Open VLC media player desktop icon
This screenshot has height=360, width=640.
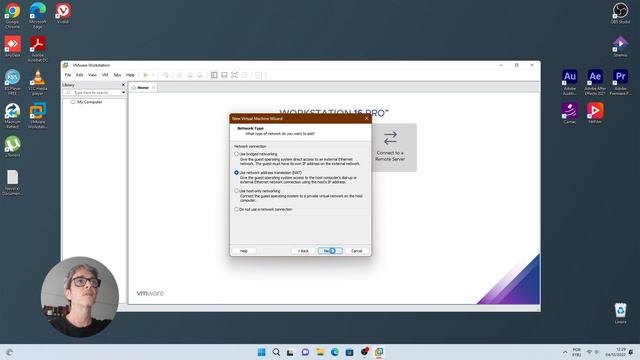click(x=38, y=82)
